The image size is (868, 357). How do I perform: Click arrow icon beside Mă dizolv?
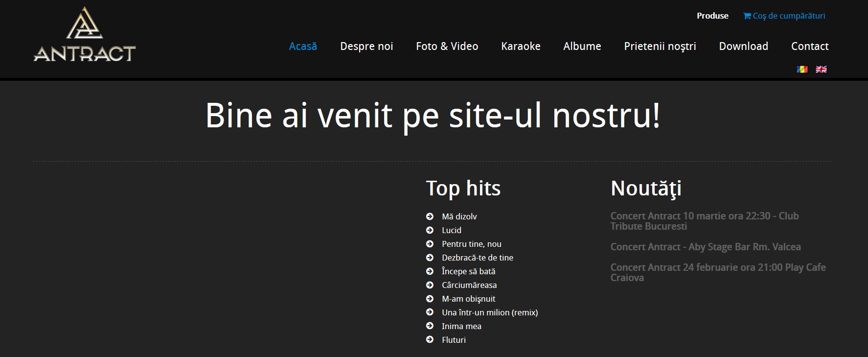430,216
